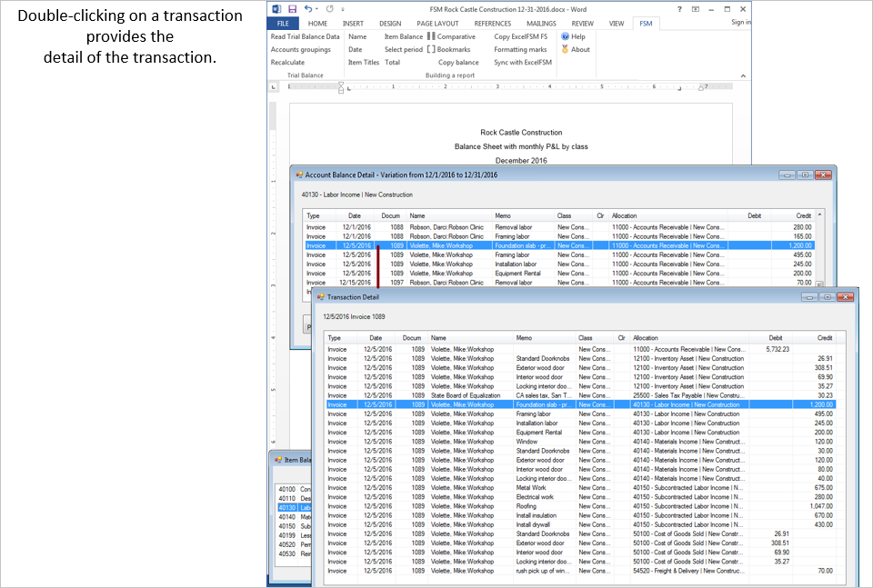Click the Date command in the ribbon
The image size is (873, 588).
[x=356, y=49]
